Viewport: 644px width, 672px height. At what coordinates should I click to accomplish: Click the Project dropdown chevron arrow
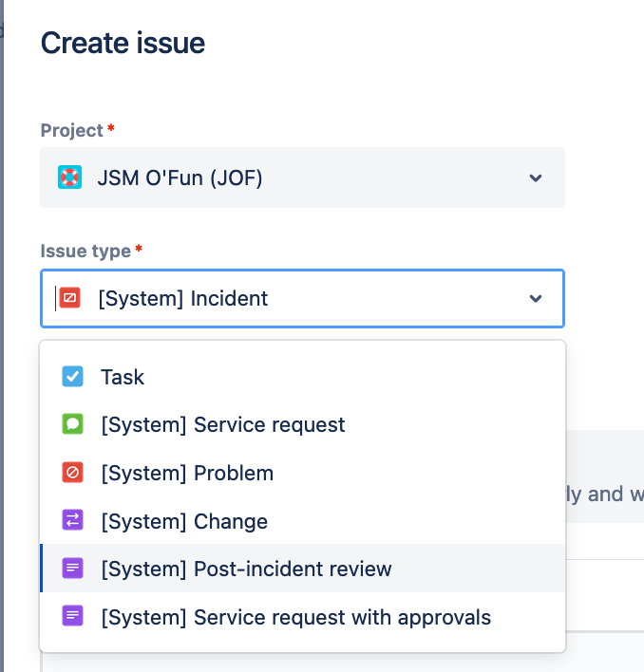click(x=536, y=177)
